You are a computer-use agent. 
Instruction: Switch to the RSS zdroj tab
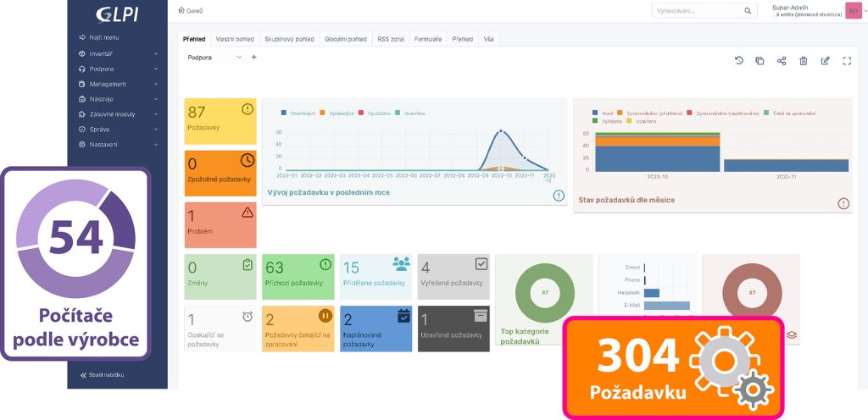(391, 39)
